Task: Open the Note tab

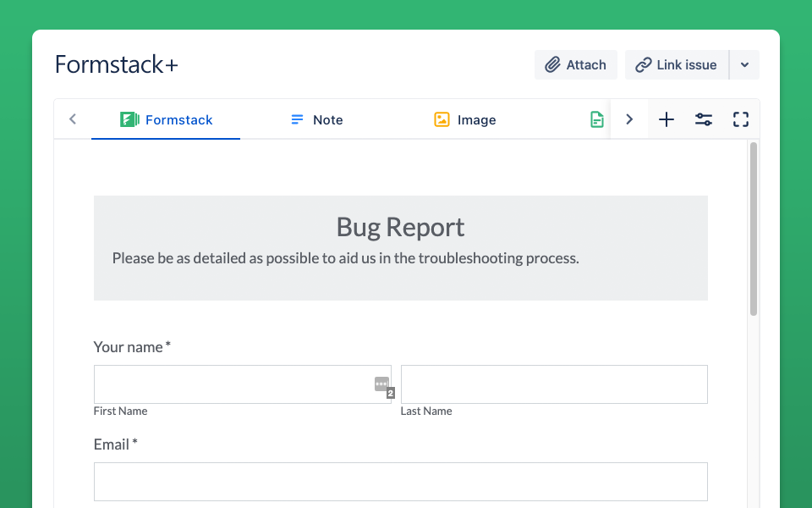Action: tap(316, 120)
